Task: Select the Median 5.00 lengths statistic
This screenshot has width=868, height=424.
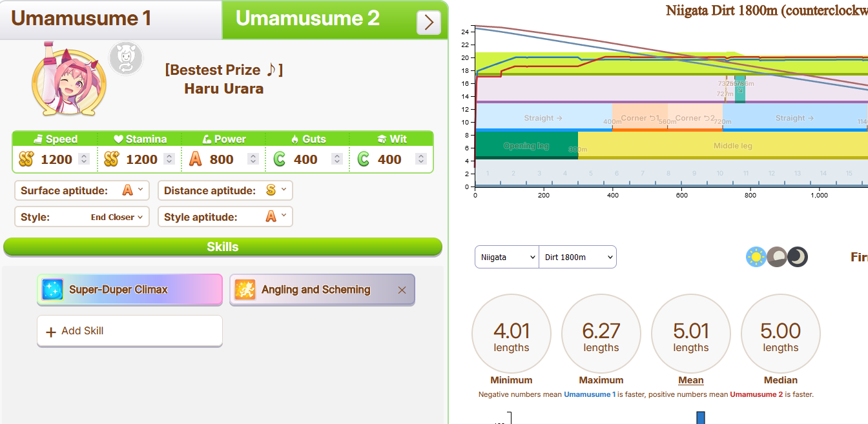Action: 781,334
